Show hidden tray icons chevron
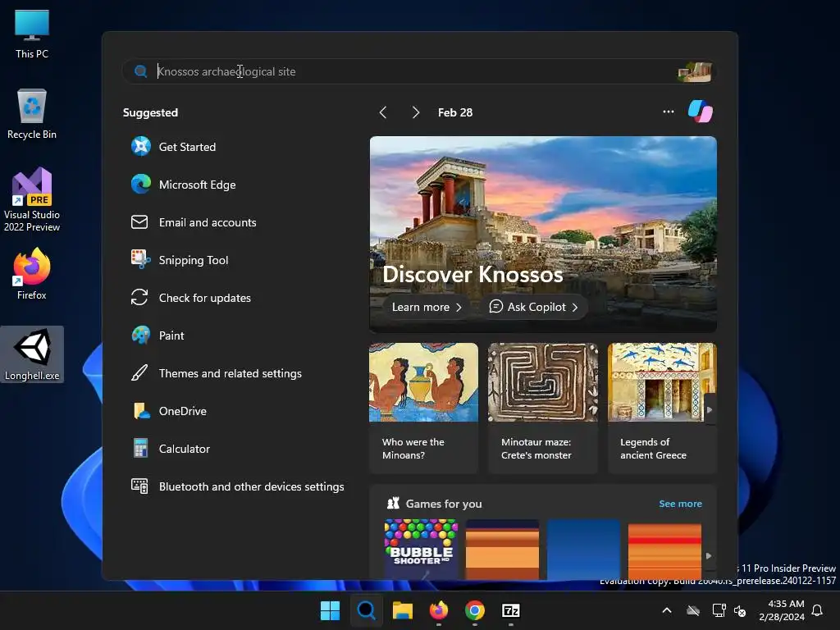The image size is (840, 630). 667,610
